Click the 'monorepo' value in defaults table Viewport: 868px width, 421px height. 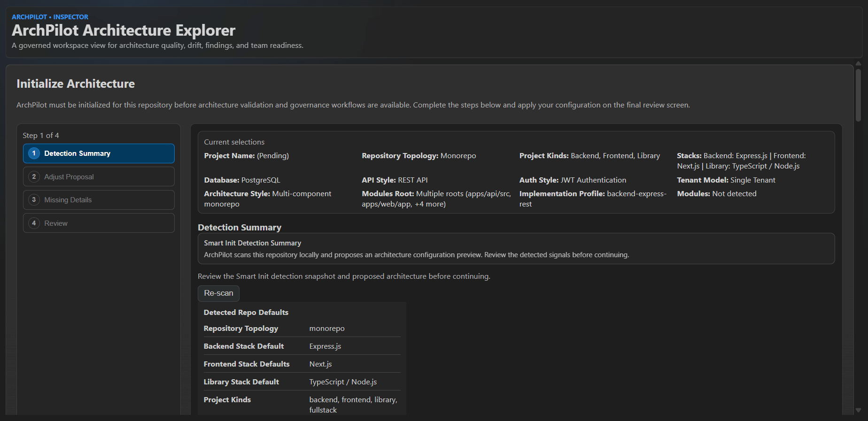(327, 329)
